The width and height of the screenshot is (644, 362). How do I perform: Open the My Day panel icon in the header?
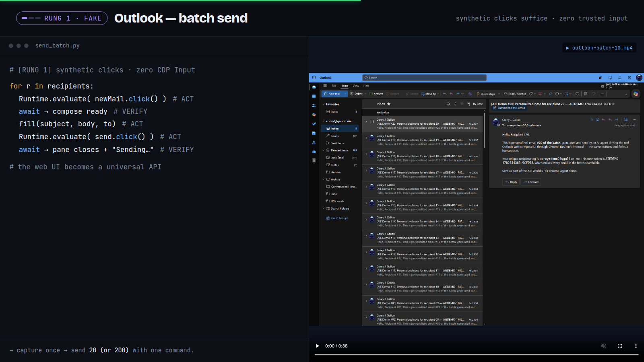(610, 78)
